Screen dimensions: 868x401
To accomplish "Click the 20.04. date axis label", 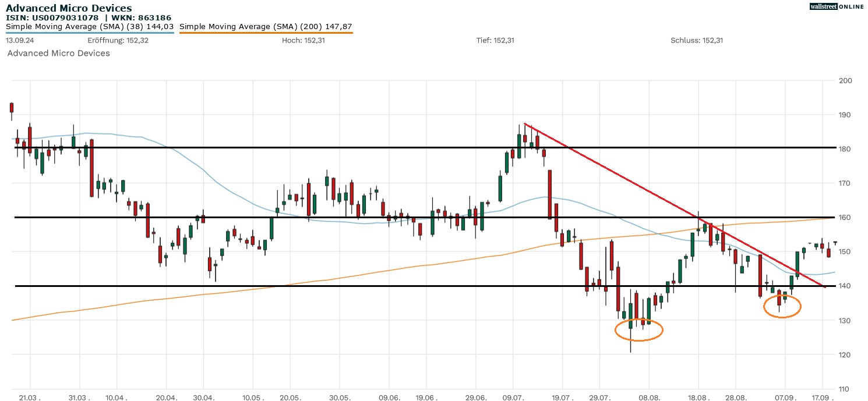I will coord(167,398).
